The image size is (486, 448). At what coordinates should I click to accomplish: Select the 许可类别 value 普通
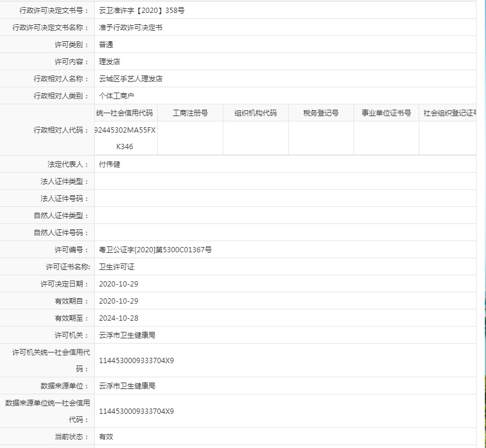[x=106, y=44]
